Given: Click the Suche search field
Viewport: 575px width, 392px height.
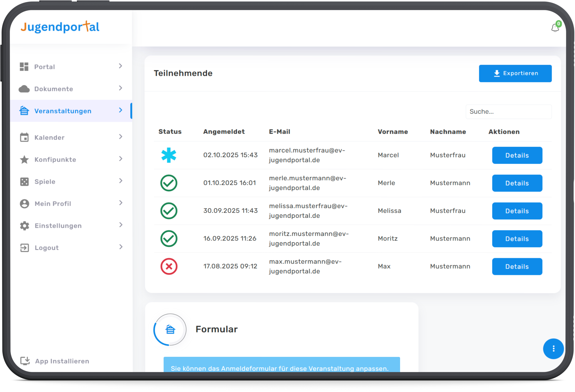Looking at the screenshot, I should [508, 112].
